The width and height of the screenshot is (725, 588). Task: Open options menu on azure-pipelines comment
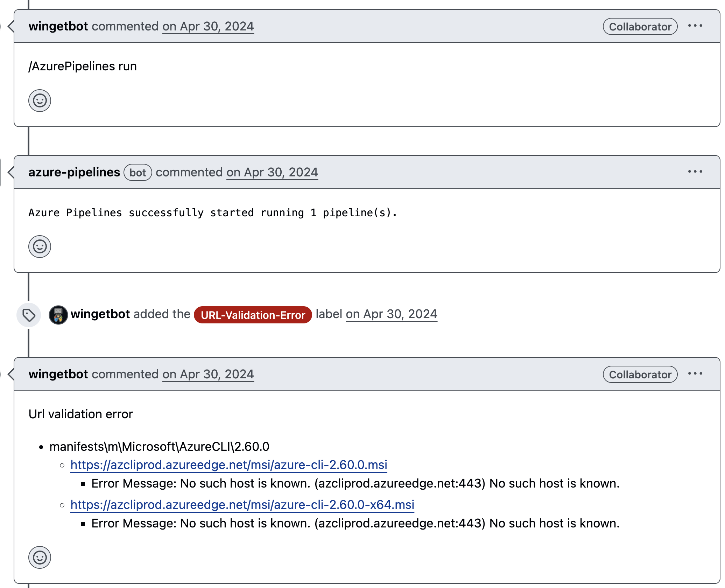(695, 172)
